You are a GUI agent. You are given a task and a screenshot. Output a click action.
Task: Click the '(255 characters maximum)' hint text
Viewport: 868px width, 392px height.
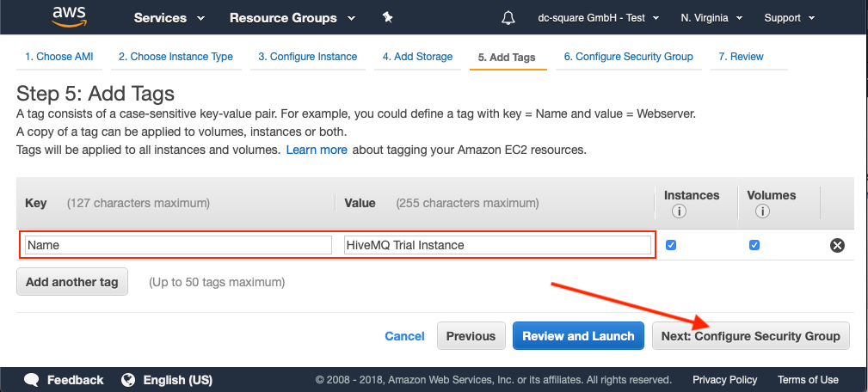467,203
